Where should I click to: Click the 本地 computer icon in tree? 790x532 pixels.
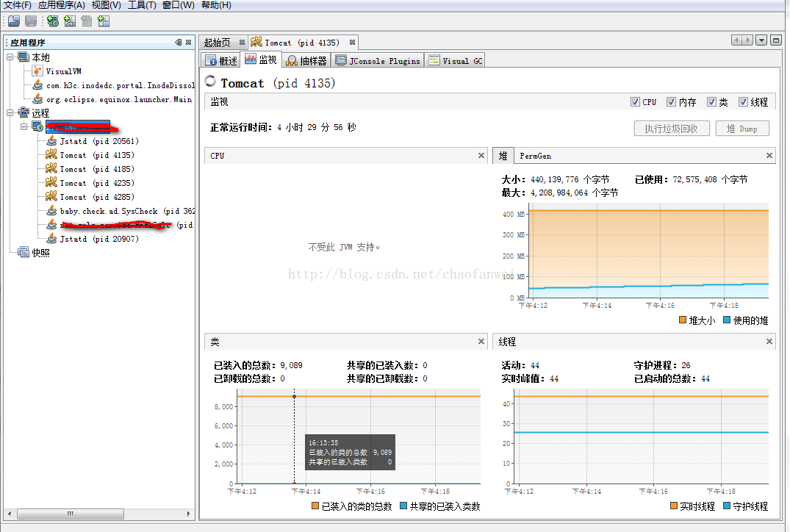pyautogui.click(x=24, y=57)
